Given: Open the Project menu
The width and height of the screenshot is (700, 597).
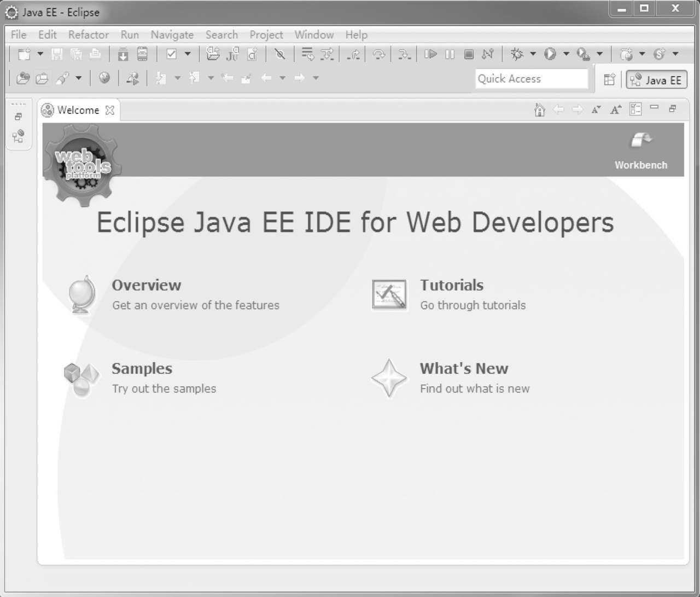Looking at the screenshot, I should pos(266,34).
